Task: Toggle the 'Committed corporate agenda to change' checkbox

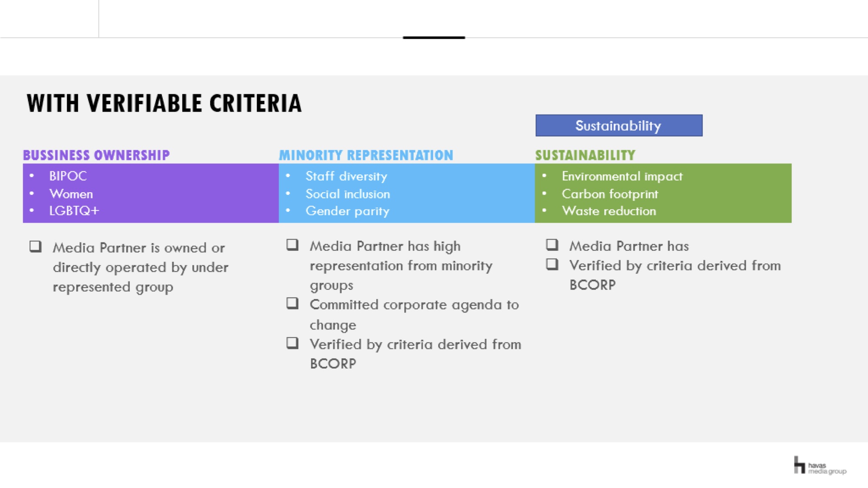Action: point(293,304)
